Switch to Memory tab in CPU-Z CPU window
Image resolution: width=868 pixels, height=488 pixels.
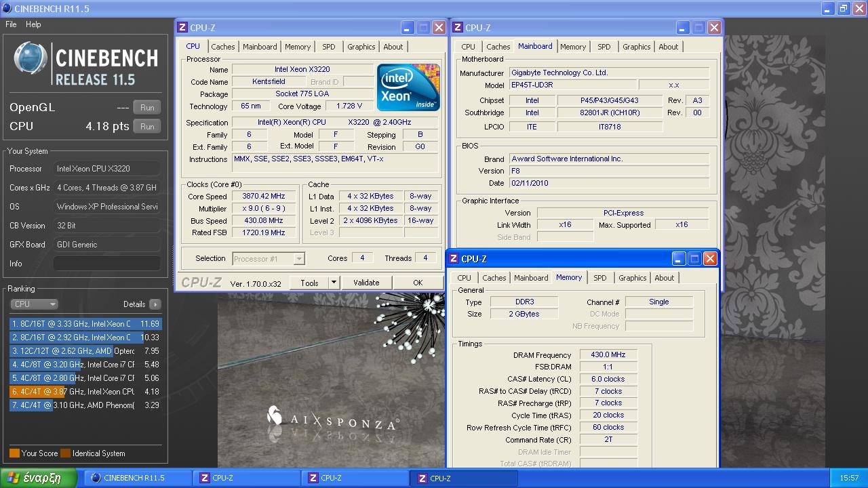pos(298,47)
